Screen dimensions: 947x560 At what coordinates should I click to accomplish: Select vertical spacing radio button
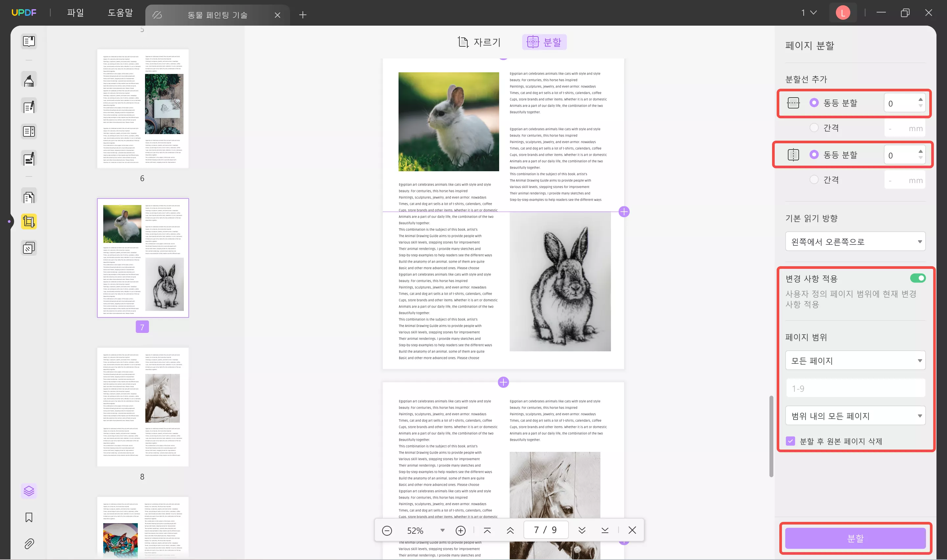(x=814, y=180)
